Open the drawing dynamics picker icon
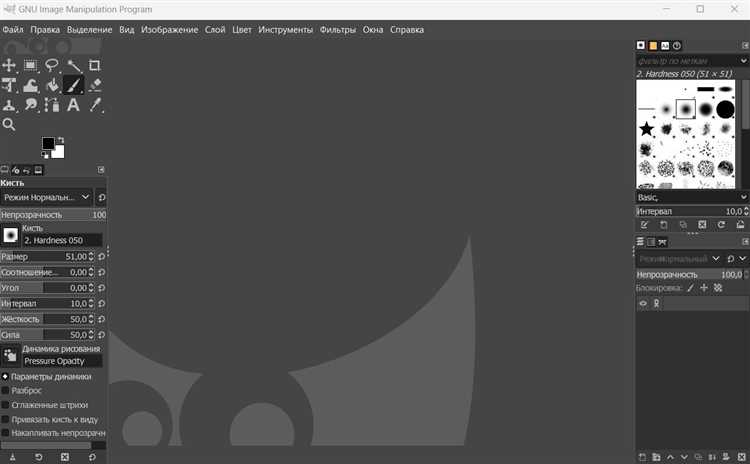The height and width of the screenshot is (464, 750). [x=11, y=355]
